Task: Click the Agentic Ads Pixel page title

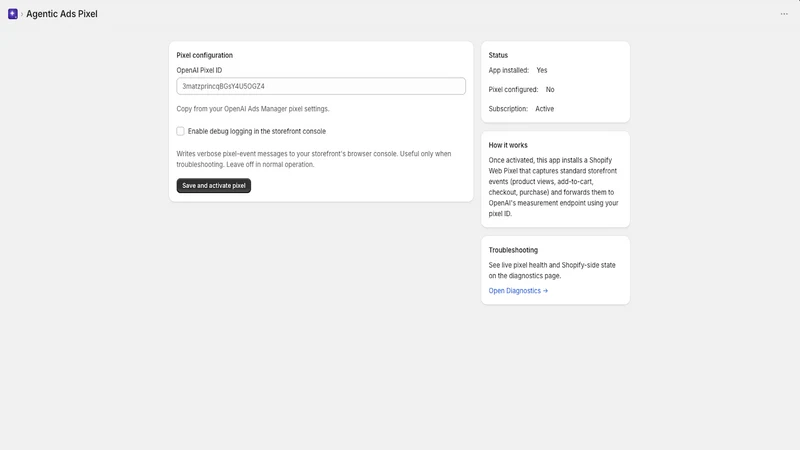Action: tap(62, 14)
